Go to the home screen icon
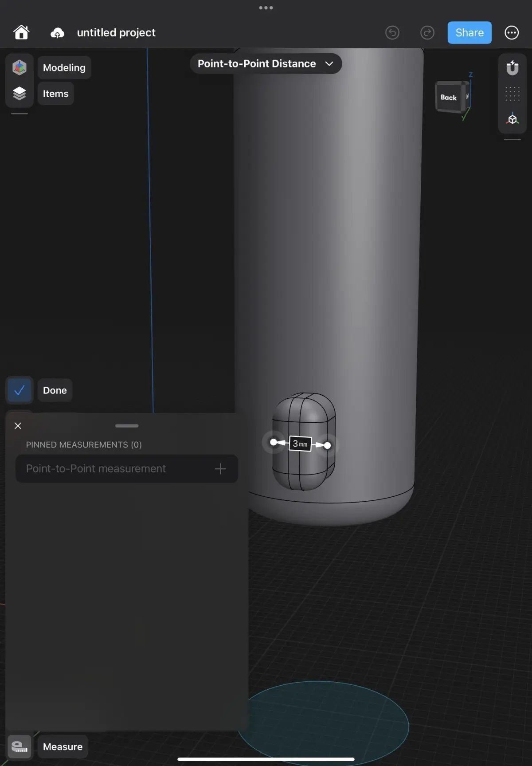This screenshot has width=532, height=766. point(21,32)
